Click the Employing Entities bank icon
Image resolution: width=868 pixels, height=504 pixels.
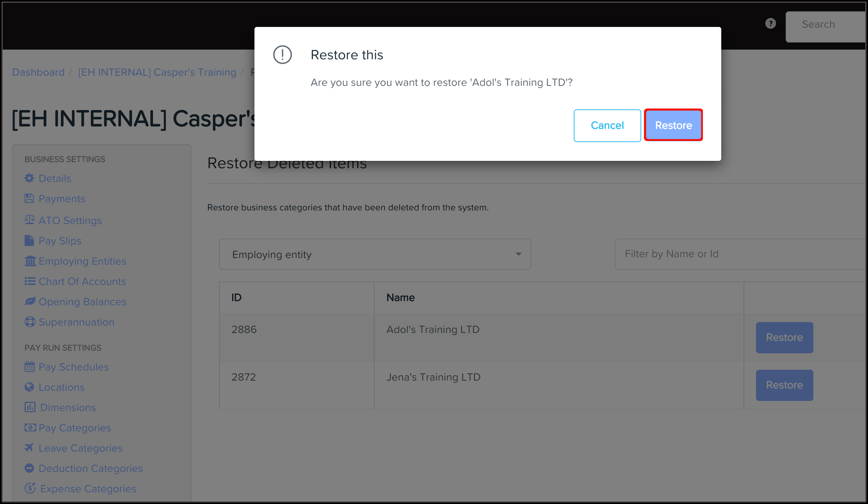30,261
